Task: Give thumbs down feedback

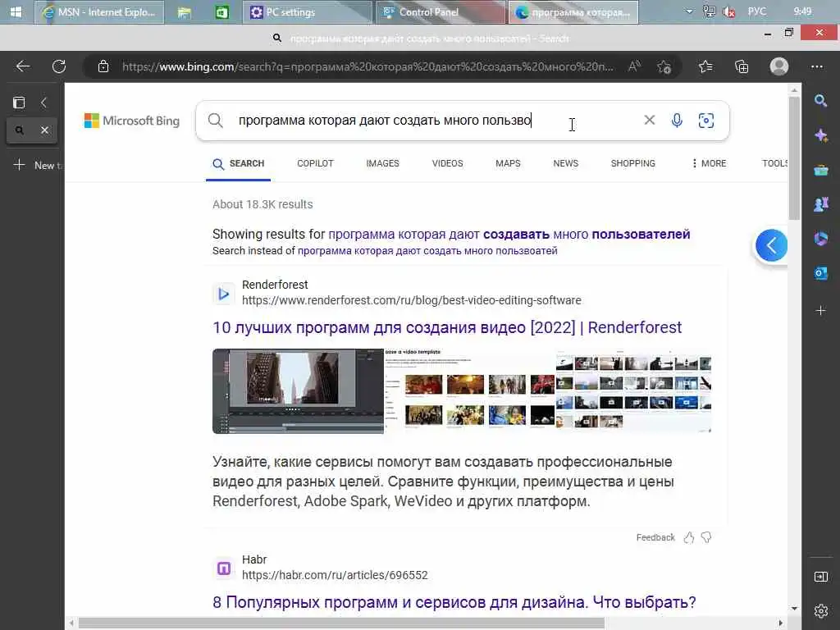Action: tap(706, 537)
